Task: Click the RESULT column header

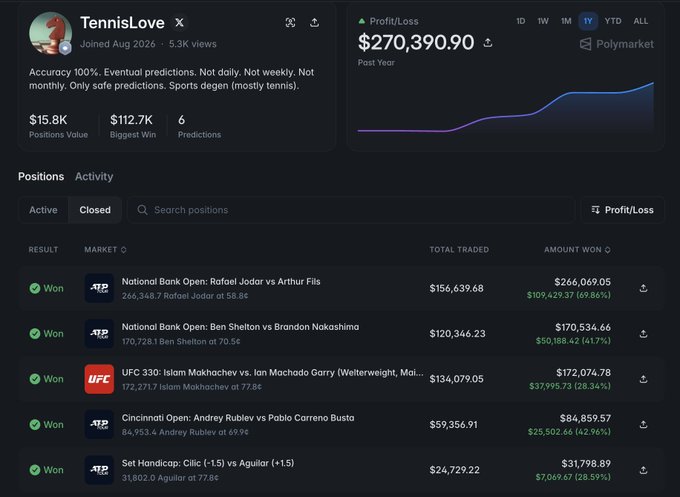Action: (43, 250)
